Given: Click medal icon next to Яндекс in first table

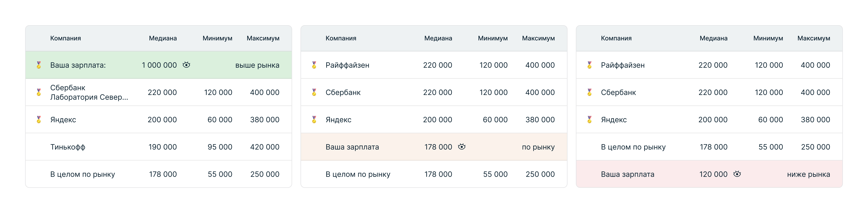Looking at the screenshot, I should point(39,119).
